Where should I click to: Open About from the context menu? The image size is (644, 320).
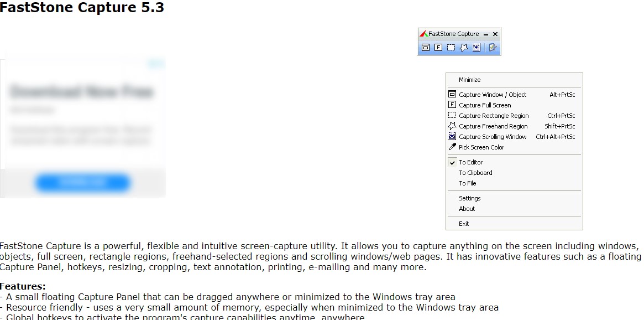514,209
